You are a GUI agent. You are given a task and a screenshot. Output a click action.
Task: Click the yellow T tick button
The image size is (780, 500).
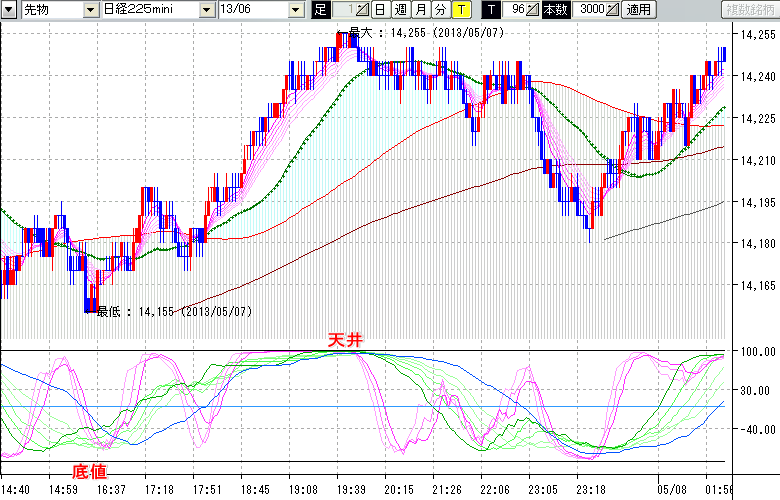[x=460, y=10]
